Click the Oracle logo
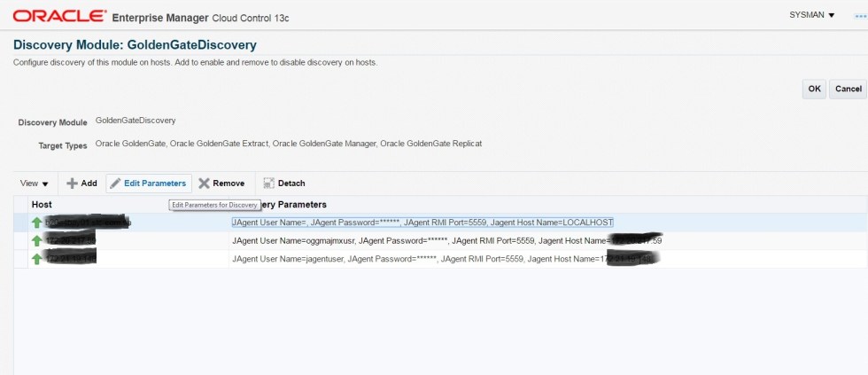 click(x=60, y=16)
